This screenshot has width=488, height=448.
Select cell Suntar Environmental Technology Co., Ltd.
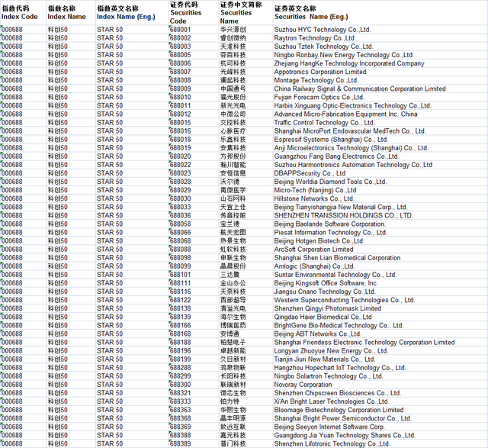[380, 275]
